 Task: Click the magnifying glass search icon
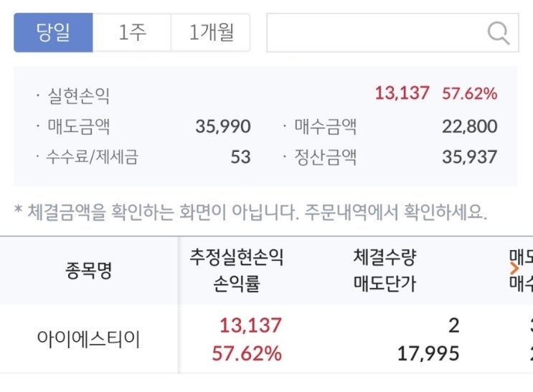(498, 33)
